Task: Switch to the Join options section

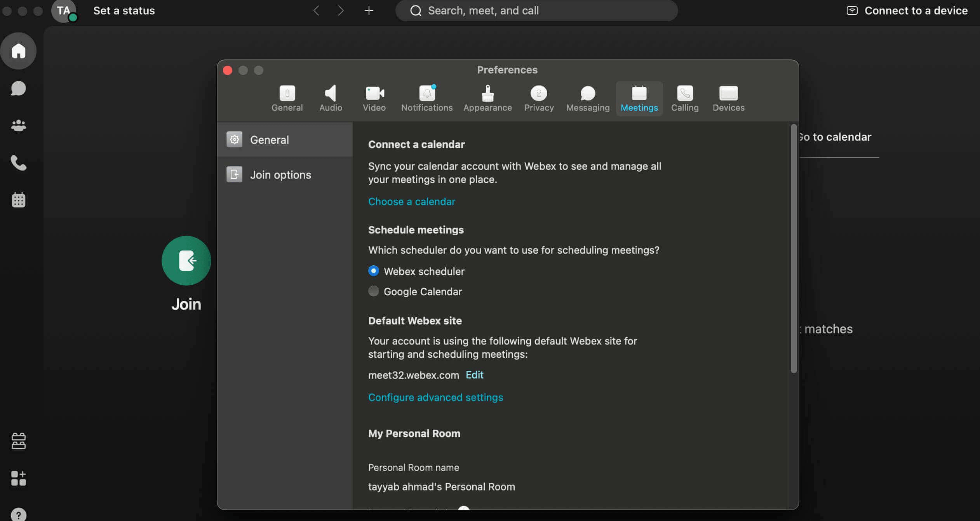Action: (280, 174)
